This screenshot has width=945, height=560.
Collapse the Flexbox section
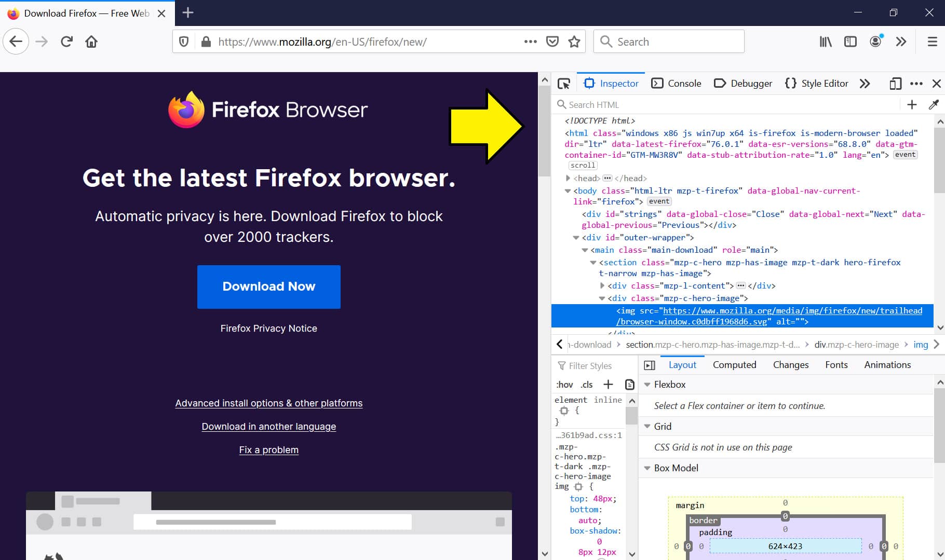coord(647,384)
